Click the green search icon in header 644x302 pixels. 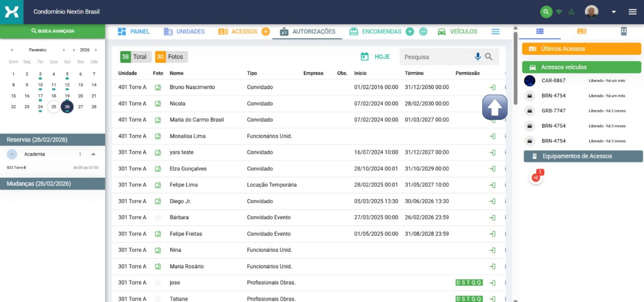(x=546, y=12)
